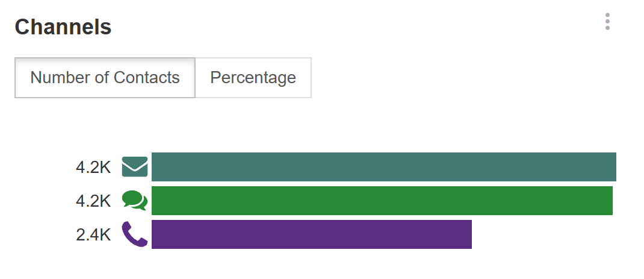Viewport: 644px width, 279px height.
Task: Select the green chat channel bar
Action: point(382,201)
